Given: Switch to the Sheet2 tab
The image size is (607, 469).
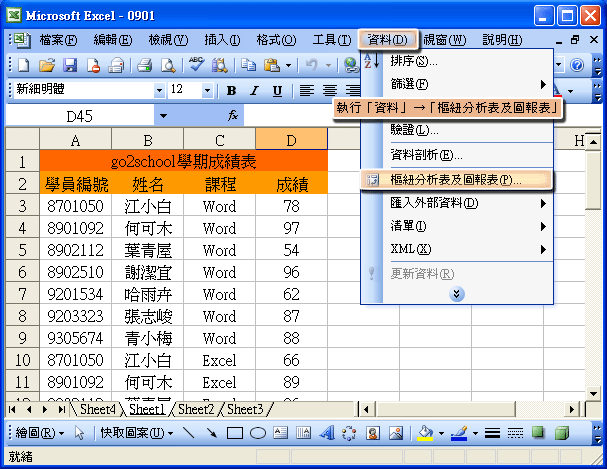Looking at the screenshot, I should 196,409.
